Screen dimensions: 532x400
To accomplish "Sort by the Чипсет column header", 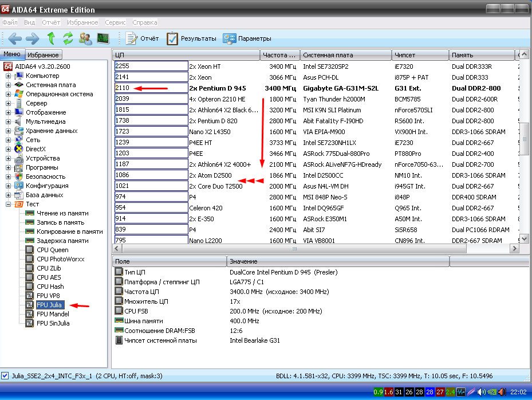I will coord(420,55).
